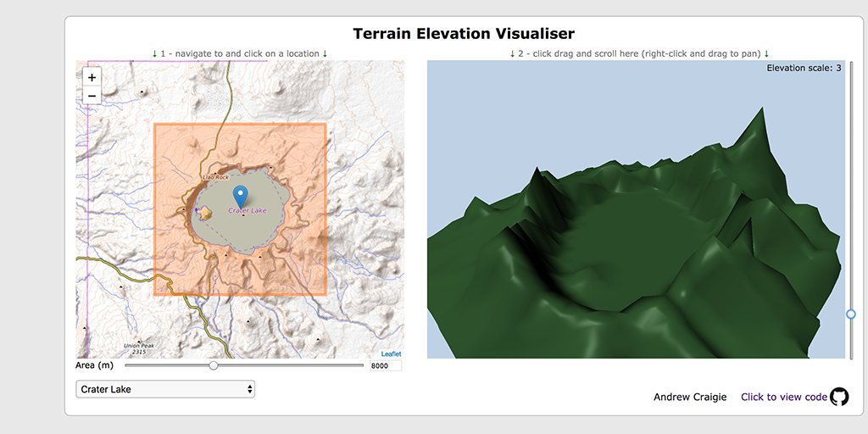The image size is (868, 434).
Task: Click the Area (m) slider handle
Action: point(213,365)
